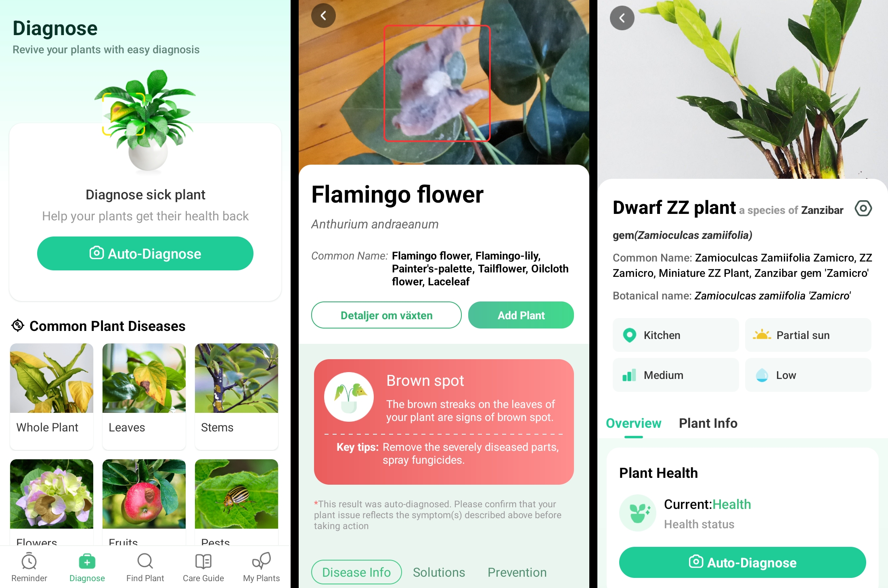Switch to the Prevention section
Image resolution: width=888 pixels, height=588 pixels.
coord(517,572)
